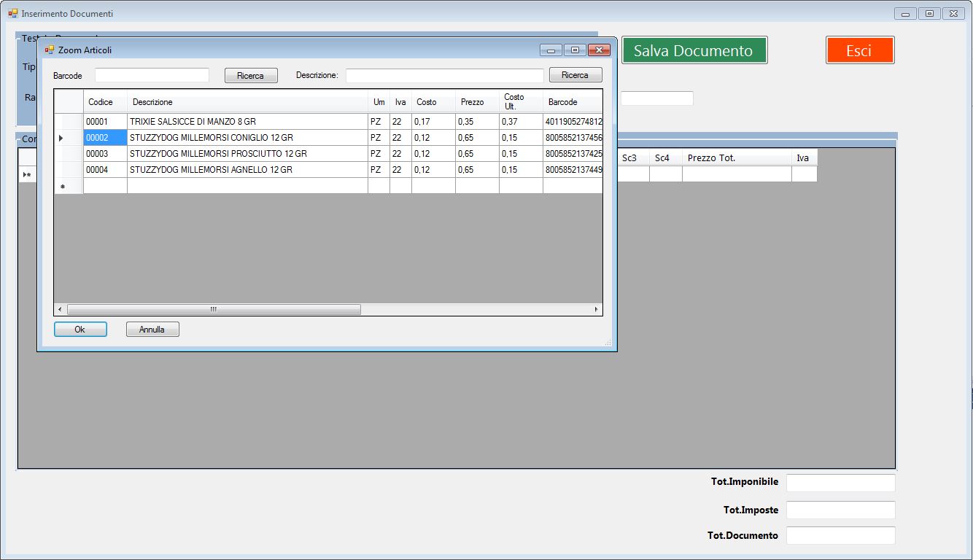This screenshot has height=560, width=973.
Task: Select cell with code 00004
Action: click(x=105, y=170)
